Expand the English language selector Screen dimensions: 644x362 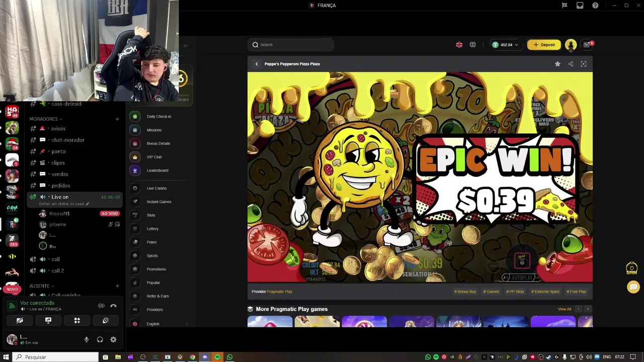pyautogui.click(x=159, y=324)
